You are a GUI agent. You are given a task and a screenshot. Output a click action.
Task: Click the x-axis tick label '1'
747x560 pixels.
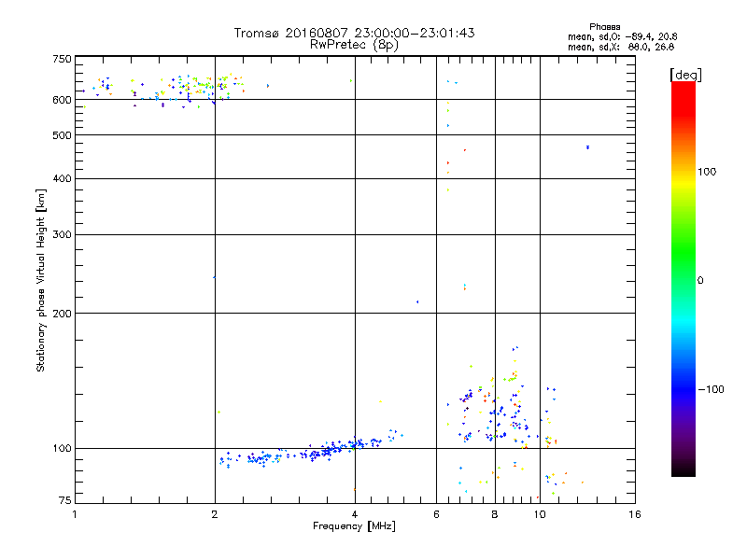point(75,514)
